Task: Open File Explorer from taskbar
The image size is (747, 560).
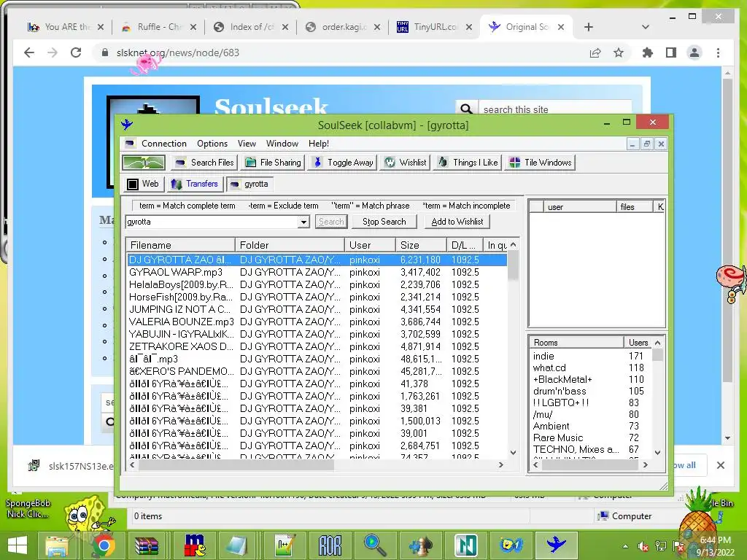Action: click(57, 545)
